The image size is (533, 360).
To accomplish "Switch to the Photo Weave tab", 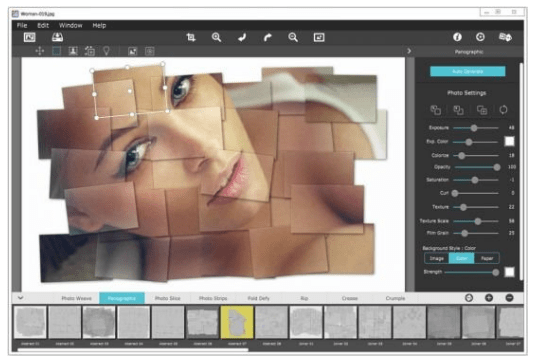I will 76,298.
